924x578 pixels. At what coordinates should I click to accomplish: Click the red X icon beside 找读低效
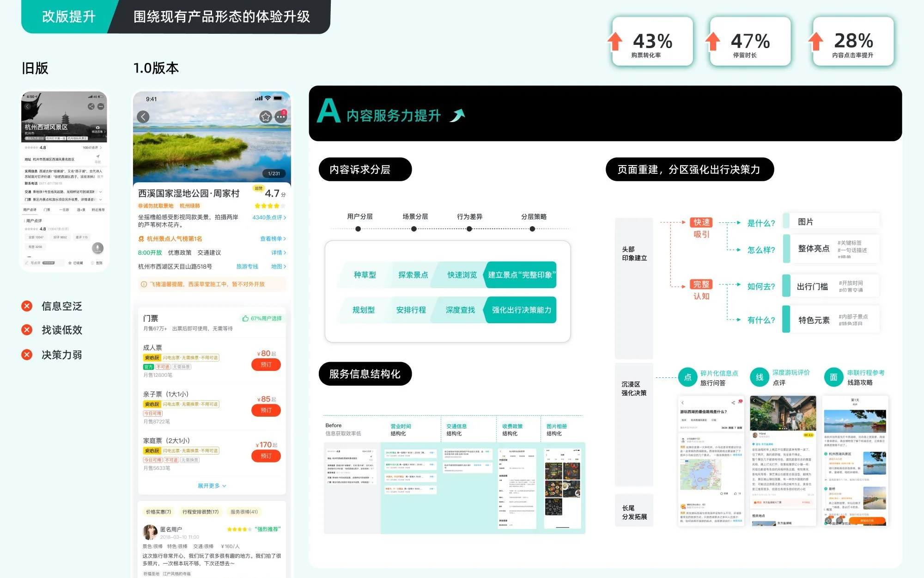pyautogui.click(x=27, y=330)
